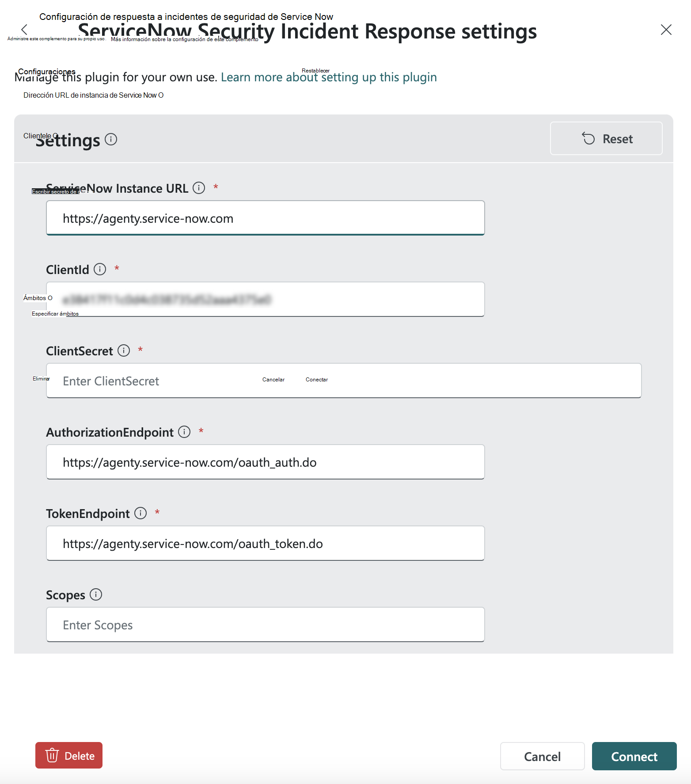Open Learn more about setting up this plugin
Viewport: 691px width, 784px height.
[x=329, y=77]
